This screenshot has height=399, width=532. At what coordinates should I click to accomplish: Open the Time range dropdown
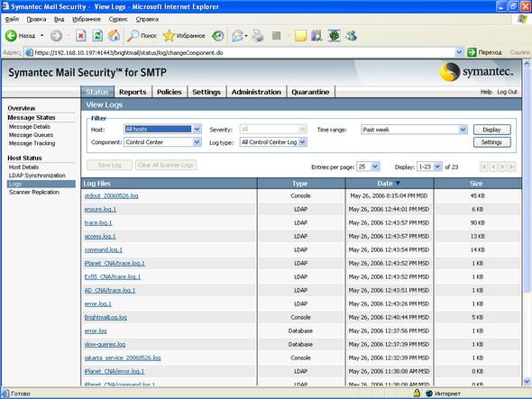pyautogui.click(x=463, y=130)
